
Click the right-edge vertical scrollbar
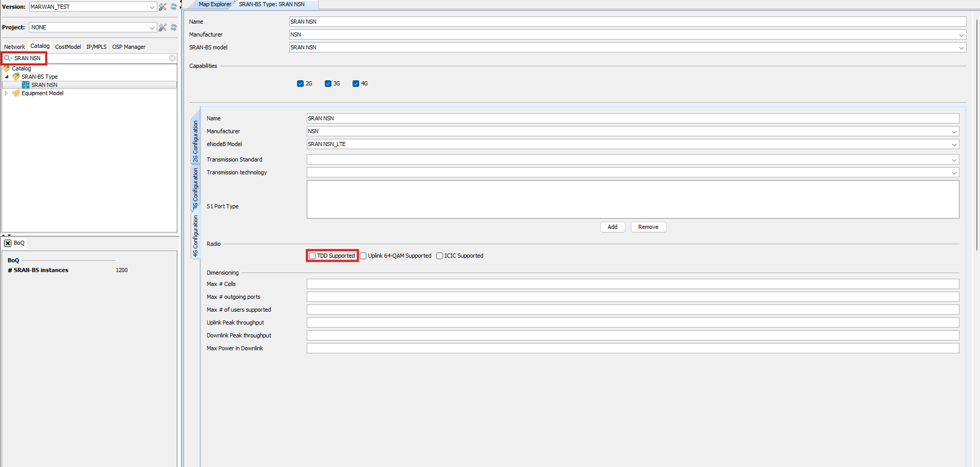[977, 129]
